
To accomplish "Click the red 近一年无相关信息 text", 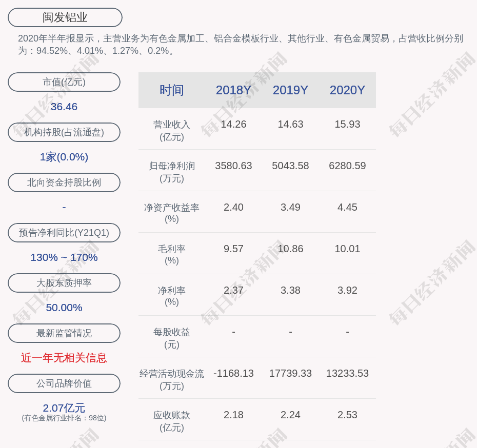I will click(x=64, y=358).
